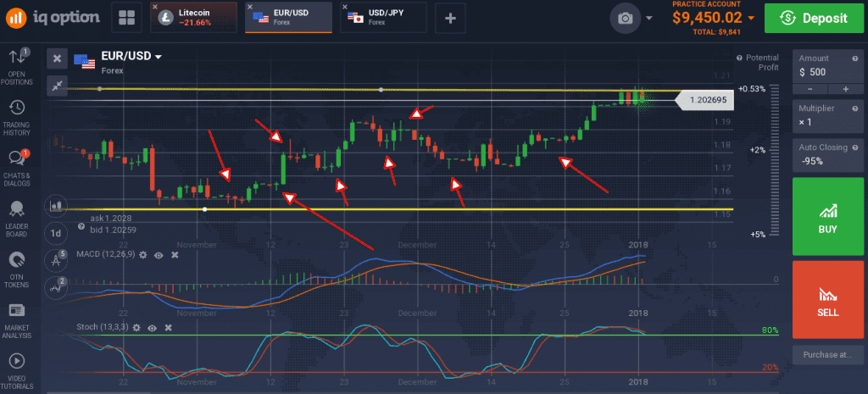Viewport: 868px width, 394px height.
Task: Close the USD/JPY tab
Action: 345,7
